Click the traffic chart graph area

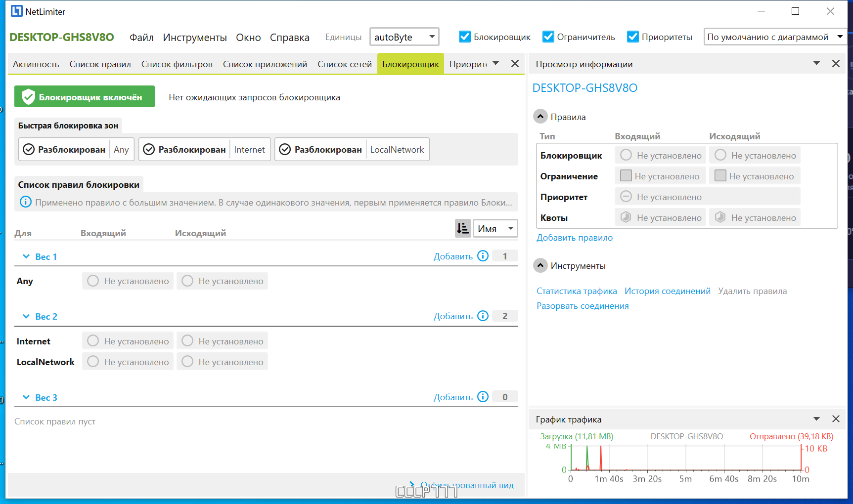pos(685,457)
